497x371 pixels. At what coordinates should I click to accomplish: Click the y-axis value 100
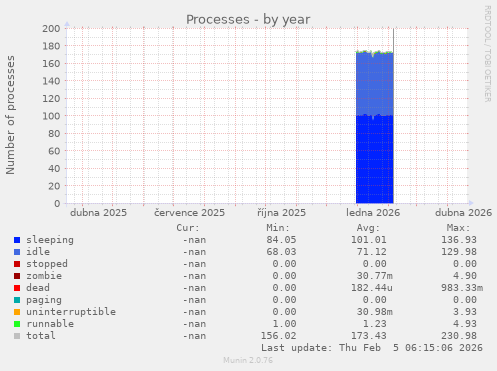51,116
